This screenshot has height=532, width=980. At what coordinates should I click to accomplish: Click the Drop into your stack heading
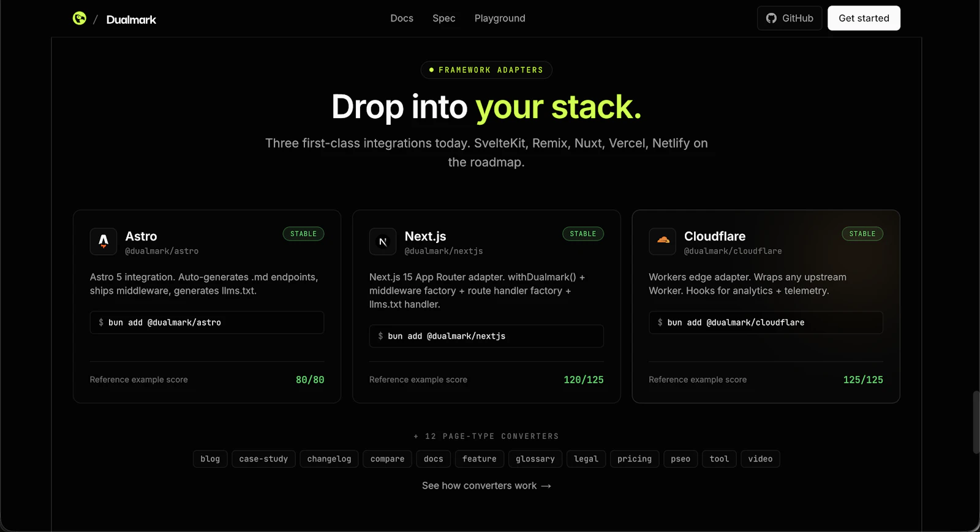[486, 107]
